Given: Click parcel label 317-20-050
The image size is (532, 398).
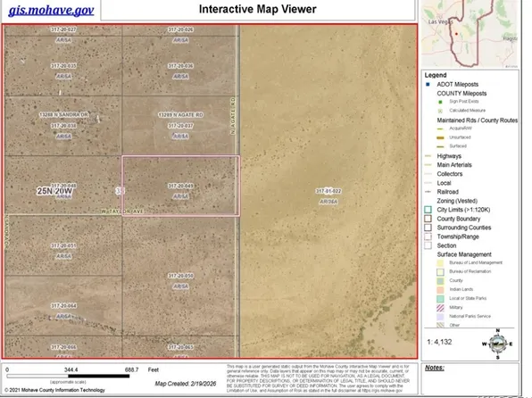Looking at the screenshot, I should [180, 276].
